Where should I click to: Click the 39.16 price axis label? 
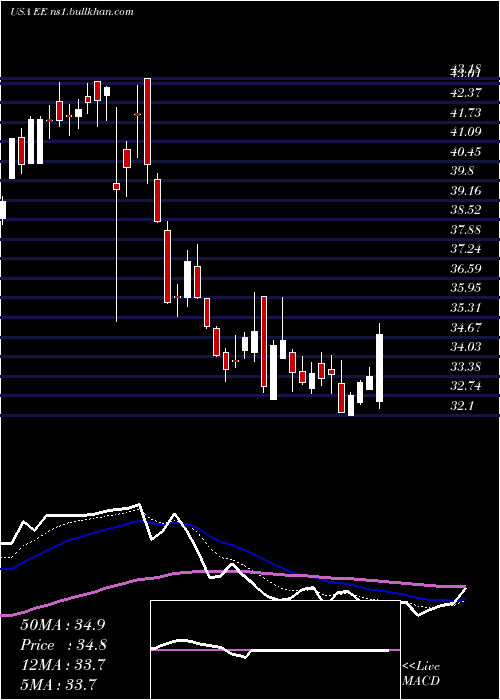click(x=466, y=191)
